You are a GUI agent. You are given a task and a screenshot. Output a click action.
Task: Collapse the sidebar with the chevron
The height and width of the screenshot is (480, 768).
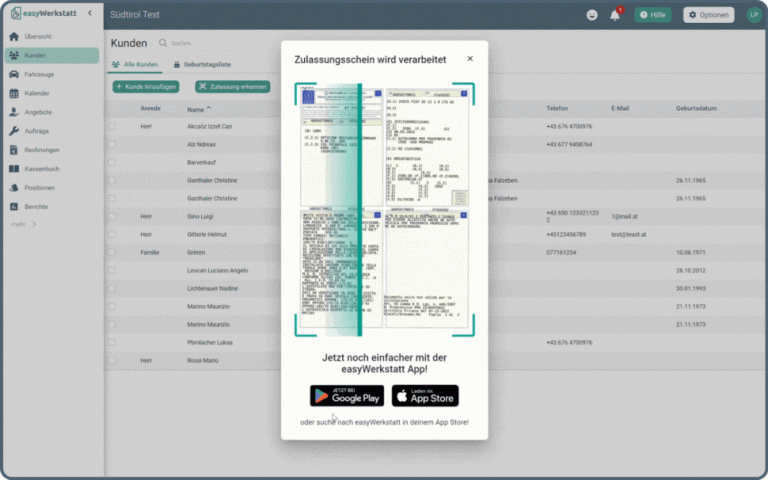tap(89, 13)
